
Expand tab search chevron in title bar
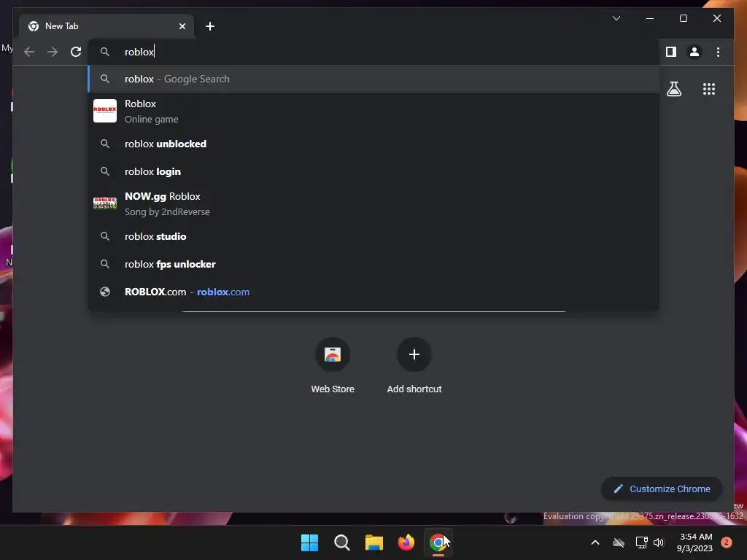click(616, 18)
